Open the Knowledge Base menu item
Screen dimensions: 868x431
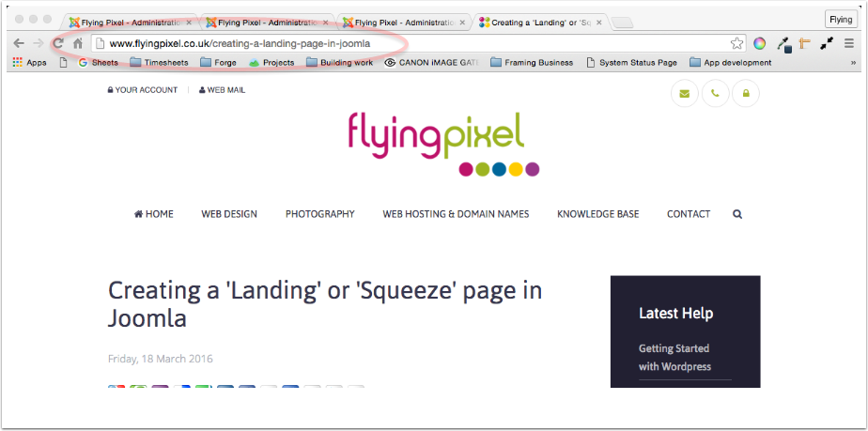597,214
